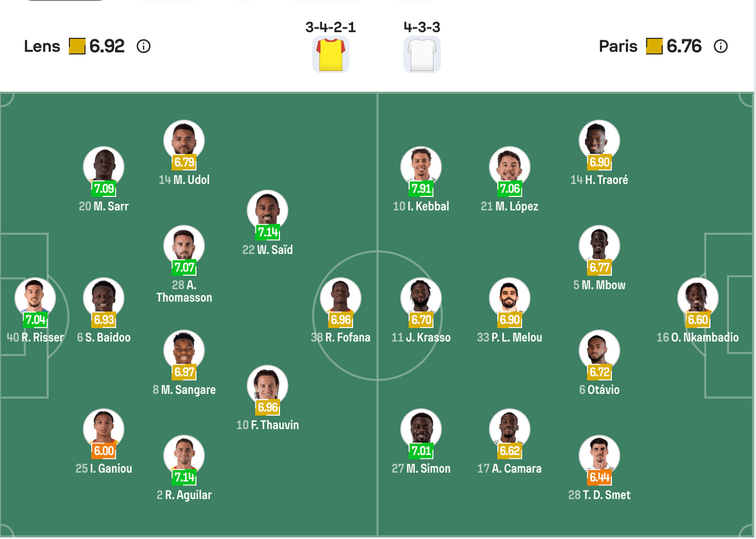Open M. López's player photo
Screen dimensions: 756x539
[x=509, y=165]
